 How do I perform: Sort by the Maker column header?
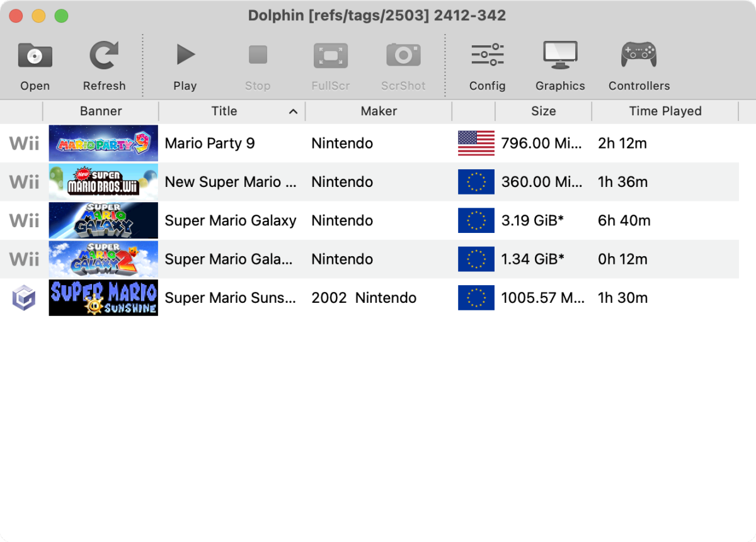(379, 111)
